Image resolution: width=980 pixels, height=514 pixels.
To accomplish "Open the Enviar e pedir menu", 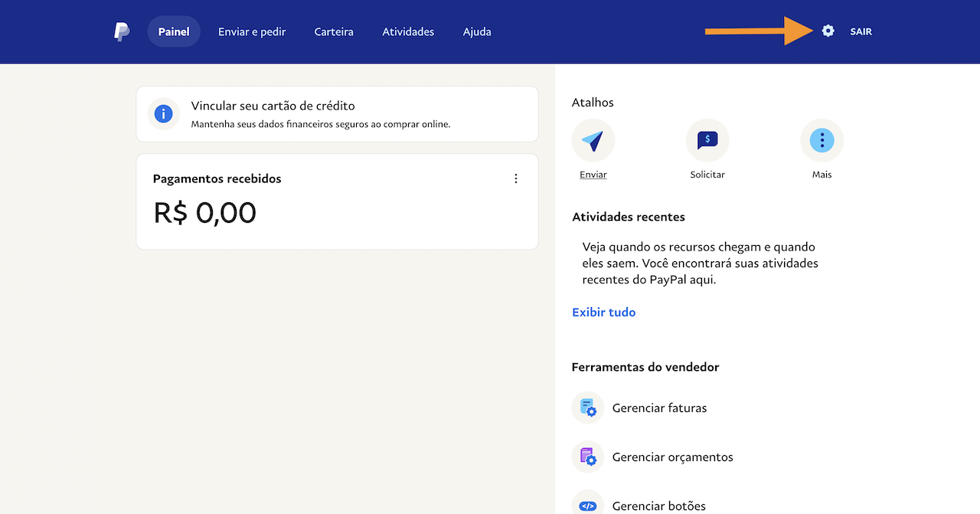I will [252, 31].
